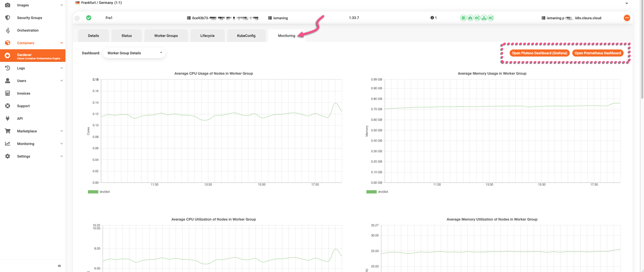Click the Orchestration icon in sidebar
This screenshot has height=272, width=644.
tap(7, 30)
